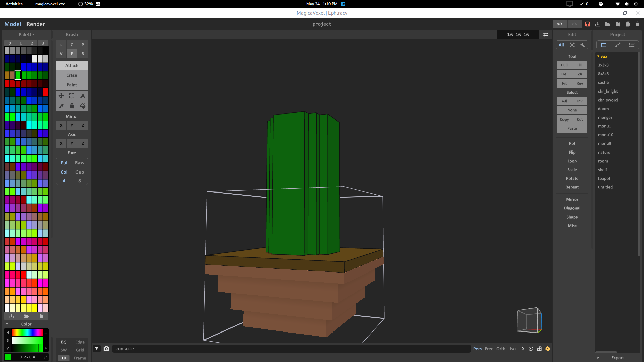The height and width of the screenshot is (362, 644).
Task: Load a palette with the palette folder icon
Action: pyautogui.click(x=26, y=316)
